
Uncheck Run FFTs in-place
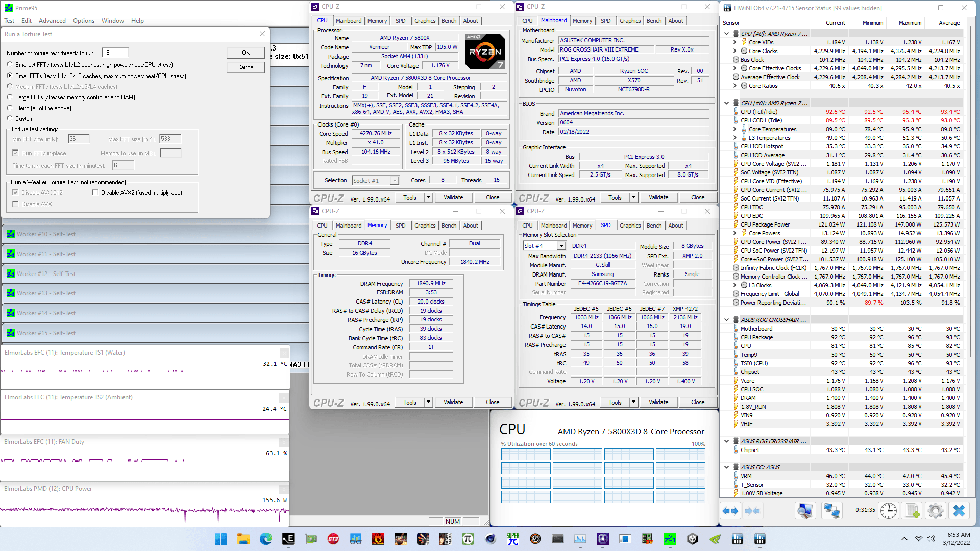pyautogui.click(x=16, y=153)
